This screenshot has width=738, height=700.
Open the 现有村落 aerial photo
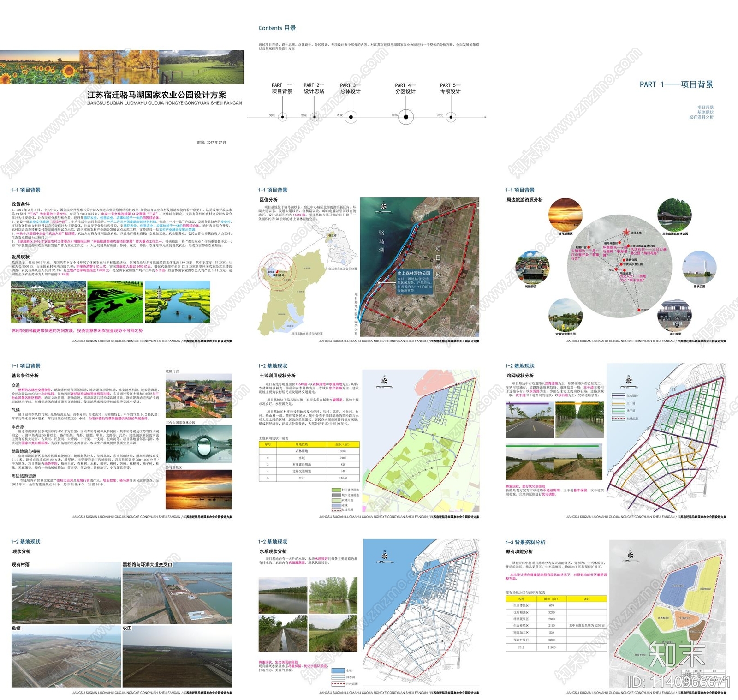(x=66, y=592)
